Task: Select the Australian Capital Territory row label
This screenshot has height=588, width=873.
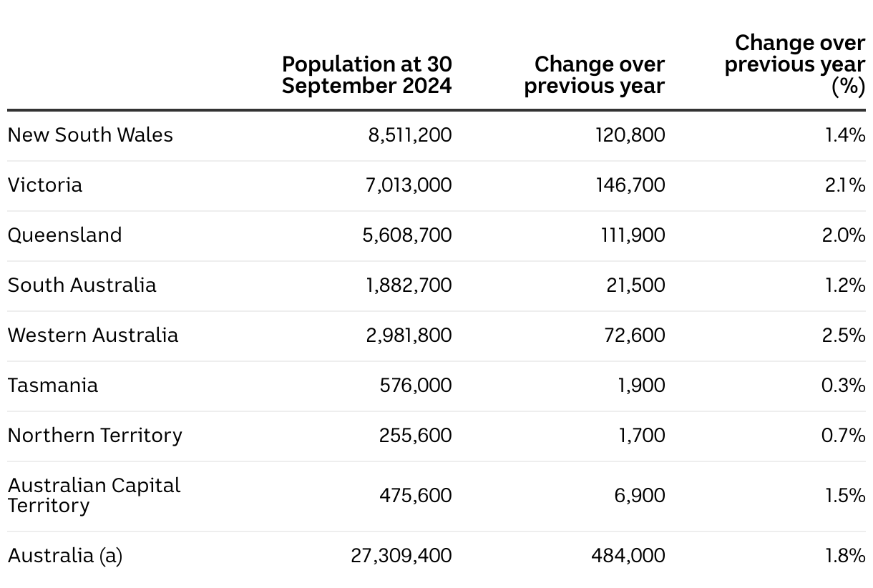Action: pyautogui.click(x=94, y=495)
